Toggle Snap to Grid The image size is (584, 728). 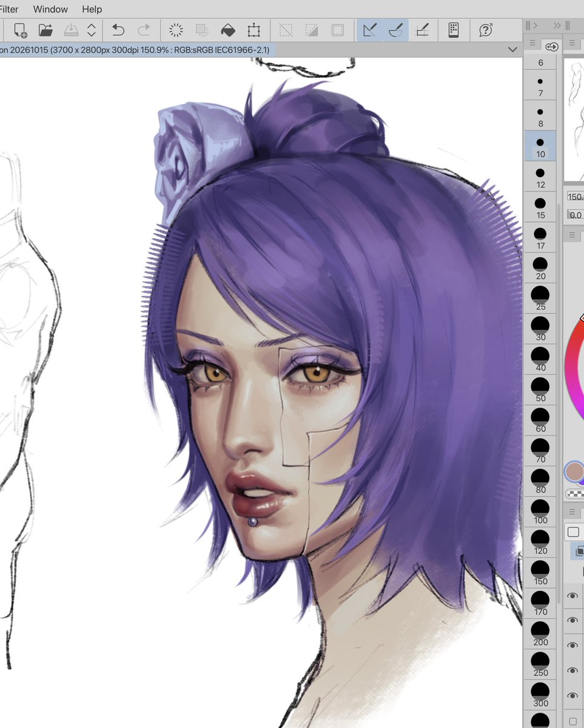[x=421, y=30]
